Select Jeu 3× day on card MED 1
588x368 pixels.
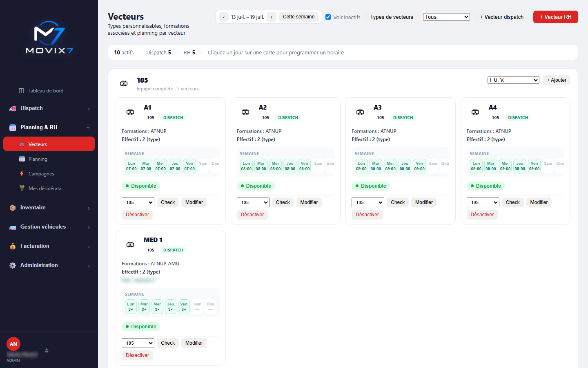171,307
